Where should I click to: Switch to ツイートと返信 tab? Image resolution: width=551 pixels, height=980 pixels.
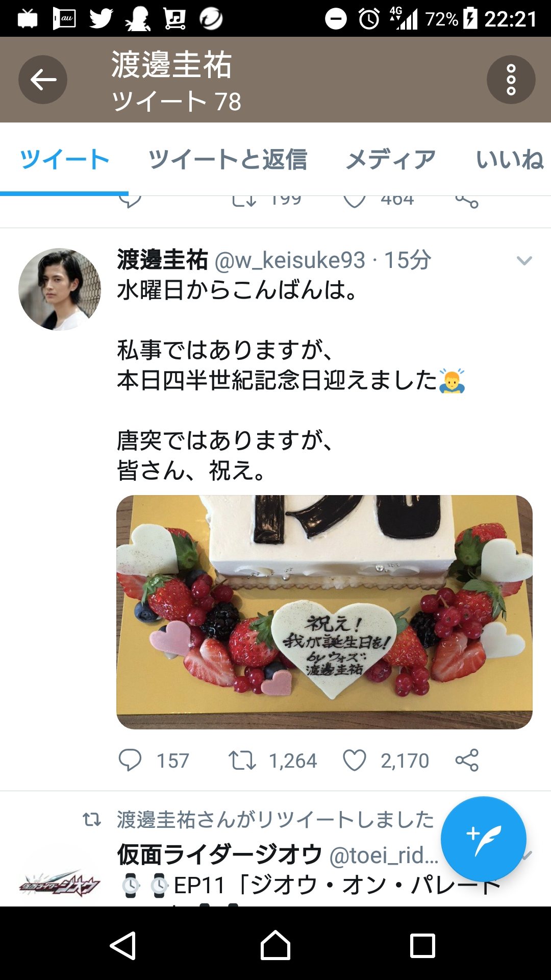pos(228,159)
